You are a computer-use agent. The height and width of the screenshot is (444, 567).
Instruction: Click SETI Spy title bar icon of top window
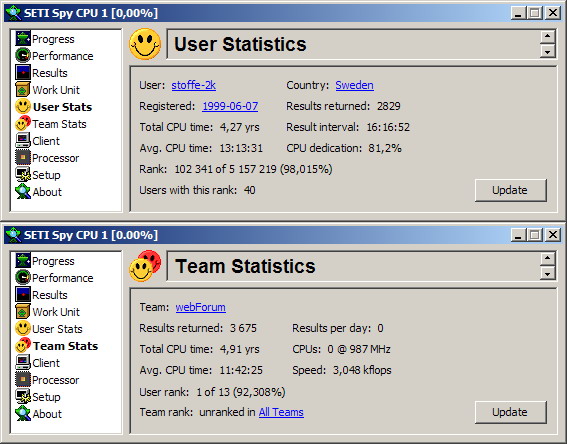coord(14,13)
